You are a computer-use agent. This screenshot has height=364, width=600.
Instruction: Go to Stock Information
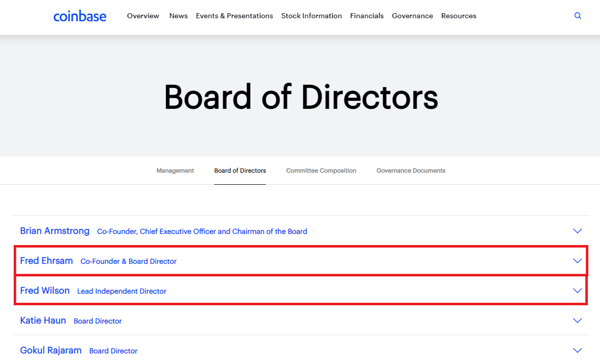tap(311, 16)
